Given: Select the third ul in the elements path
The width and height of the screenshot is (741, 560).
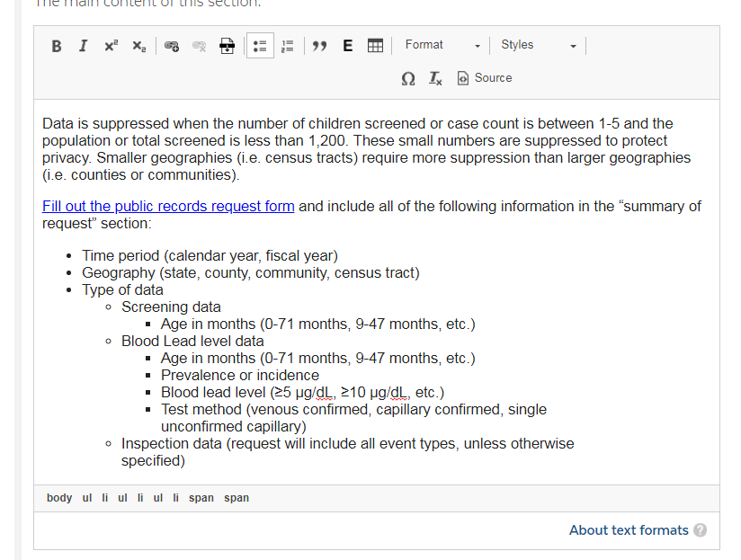Looking at the screenshot, I should click(158, 498).
